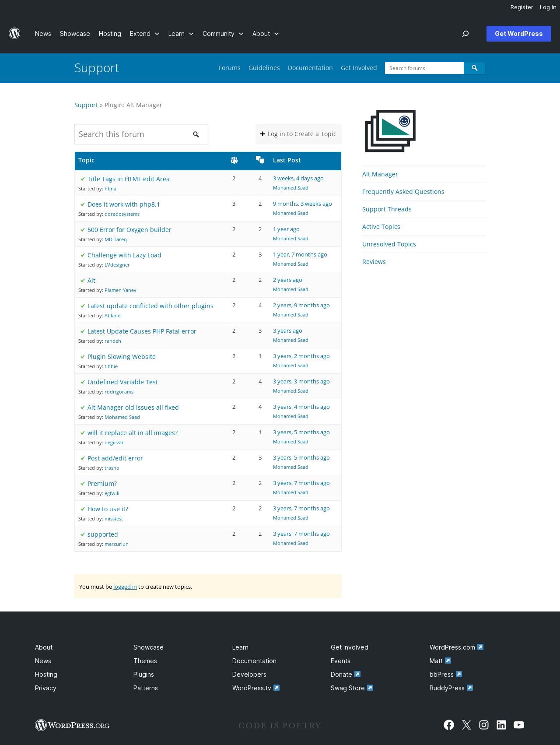560x745 pixels.
Task: Open Documentation in support bar
Action: coord(310,68)
